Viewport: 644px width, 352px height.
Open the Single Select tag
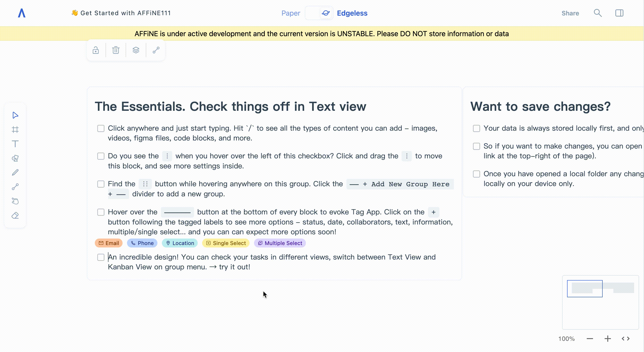coord(226,243)
